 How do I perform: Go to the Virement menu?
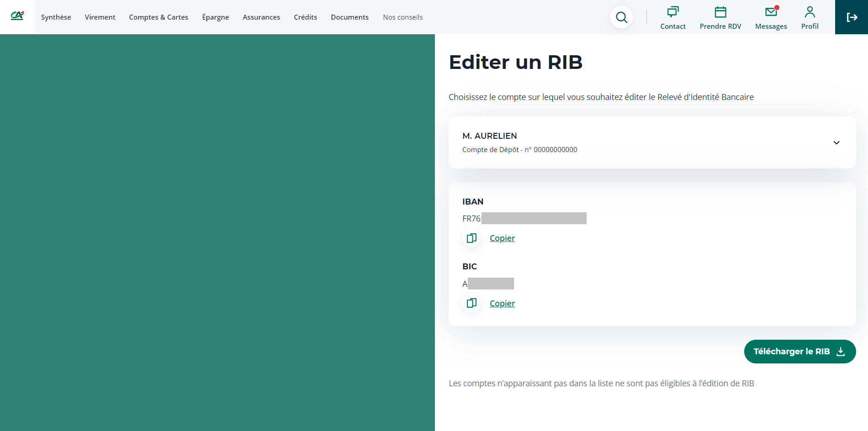[100, 17]
